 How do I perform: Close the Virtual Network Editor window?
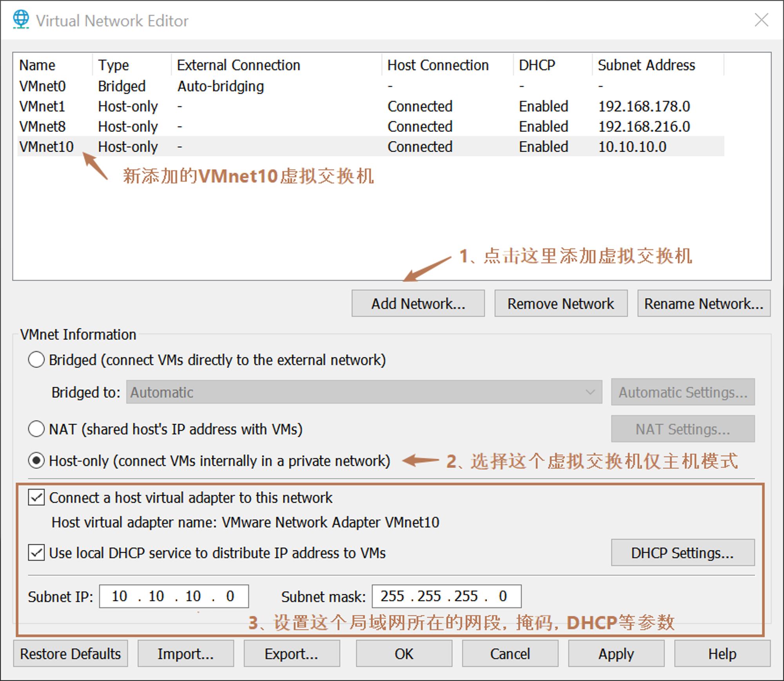[761, 20]
